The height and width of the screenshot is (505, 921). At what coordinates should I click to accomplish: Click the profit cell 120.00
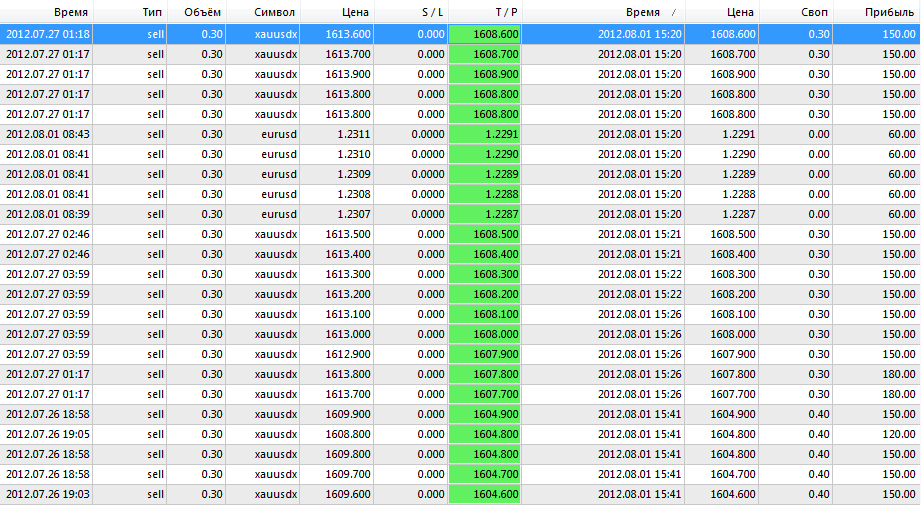coord(876,434)
